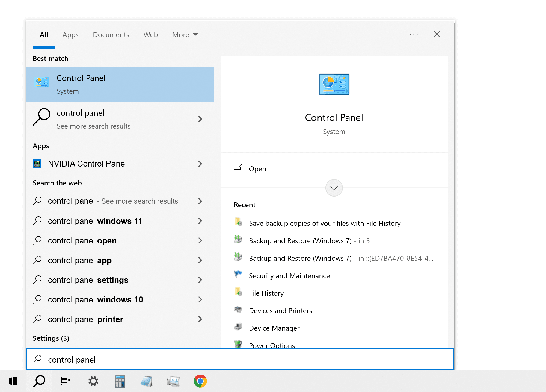Switch to the Documents tab
Screen dimensions: 546x392
pyautogui.click(x=111, y=35)
